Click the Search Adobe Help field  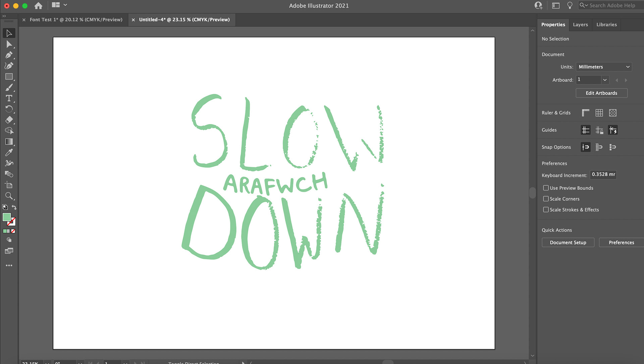click(611, 5)
